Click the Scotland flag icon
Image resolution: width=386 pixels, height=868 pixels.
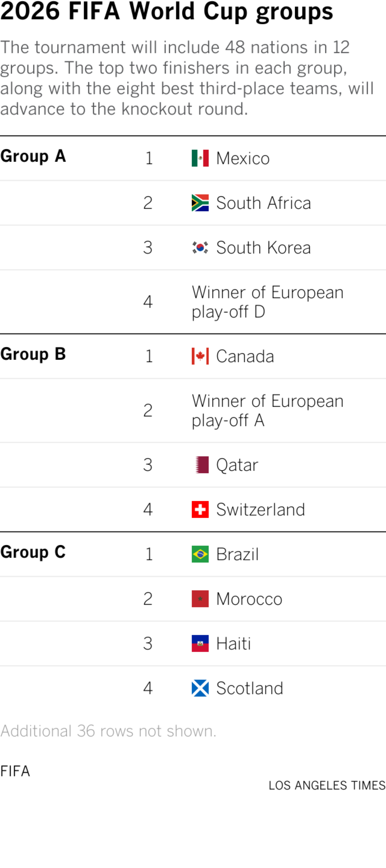[x=200, y=688]
